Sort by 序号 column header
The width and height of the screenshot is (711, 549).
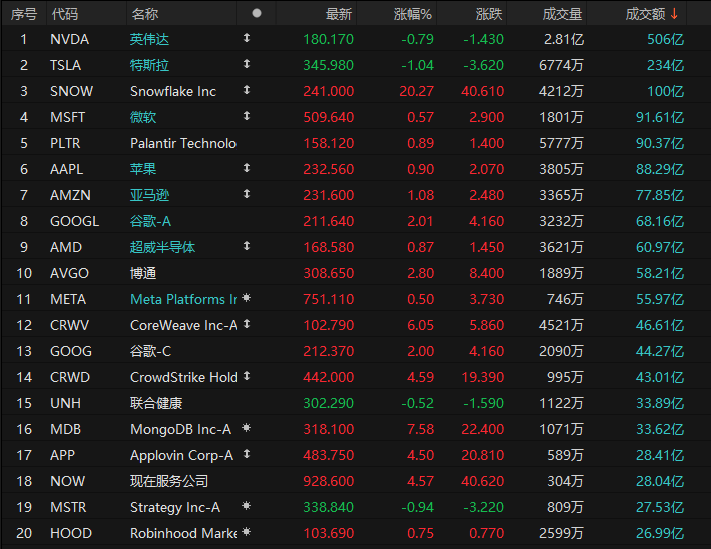coord(24,14)
